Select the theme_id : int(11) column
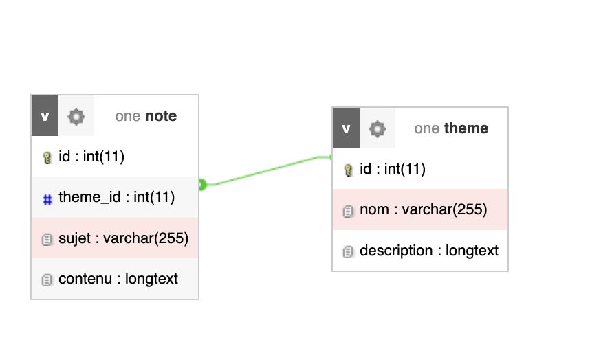The width and height of the screenshot is (612, 364). point(116,198)
